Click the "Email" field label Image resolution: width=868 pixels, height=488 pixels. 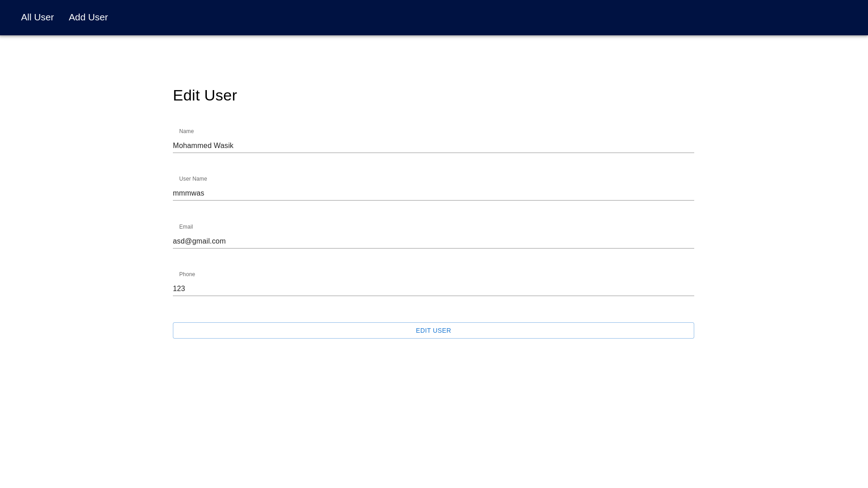click(186, 227)
